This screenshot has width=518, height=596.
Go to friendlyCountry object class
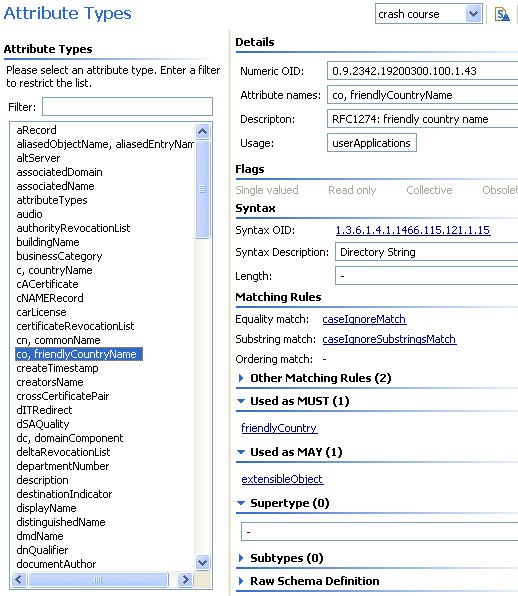coord(279,428)
